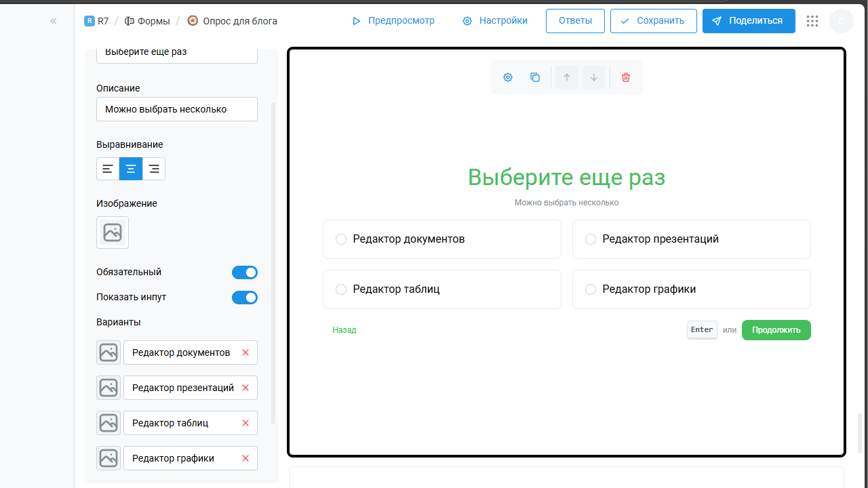Remove the Редактор графики variant
The image size is (868, 488).
coord(245,458)
